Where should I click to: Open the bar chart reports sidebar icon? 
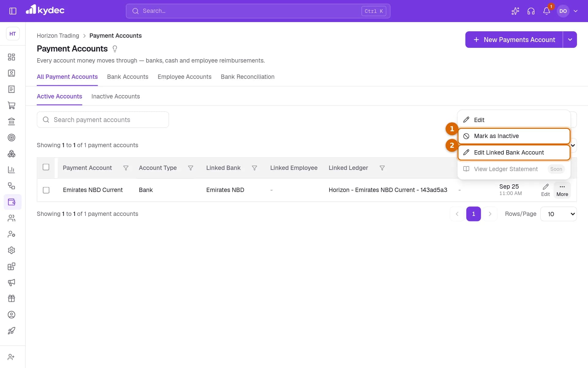pyautogui.click(x=11, y=170)
